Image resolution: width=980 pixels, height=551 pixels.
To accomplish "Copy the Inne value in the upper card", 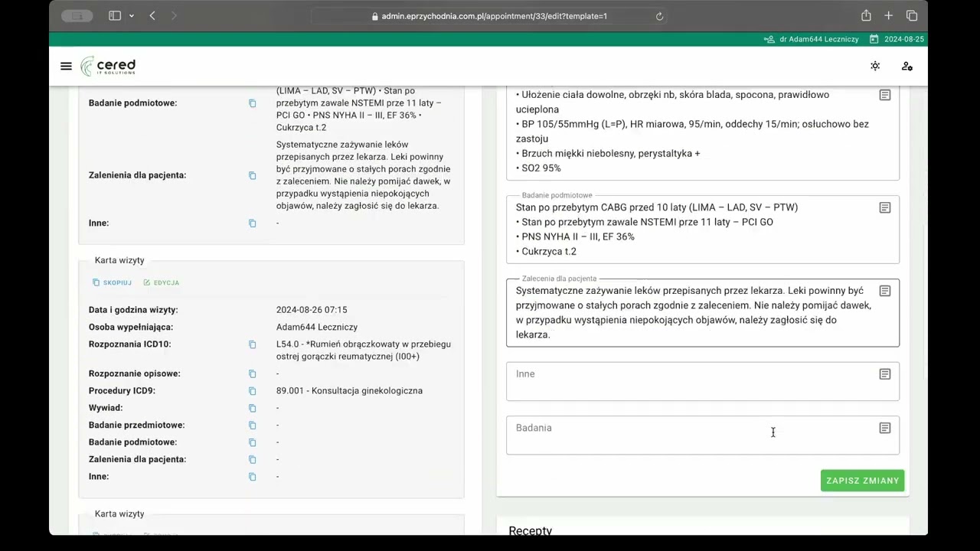I will click(252, 223).
